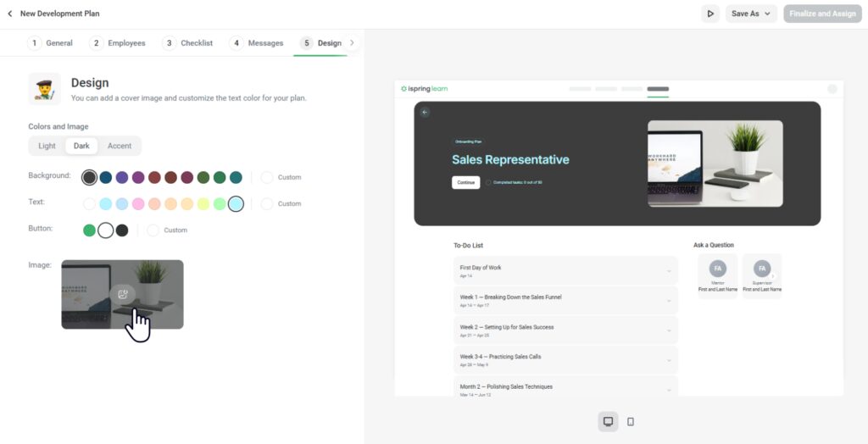Choose the Light color theme
This screenshot has height=444, width=868.
pos(47,146)
